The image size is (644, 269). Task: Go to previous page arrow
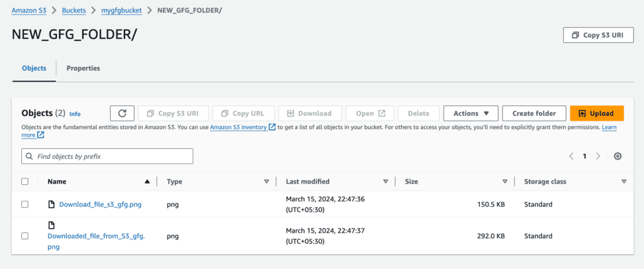pyautogui.click(x=571, y=156)
